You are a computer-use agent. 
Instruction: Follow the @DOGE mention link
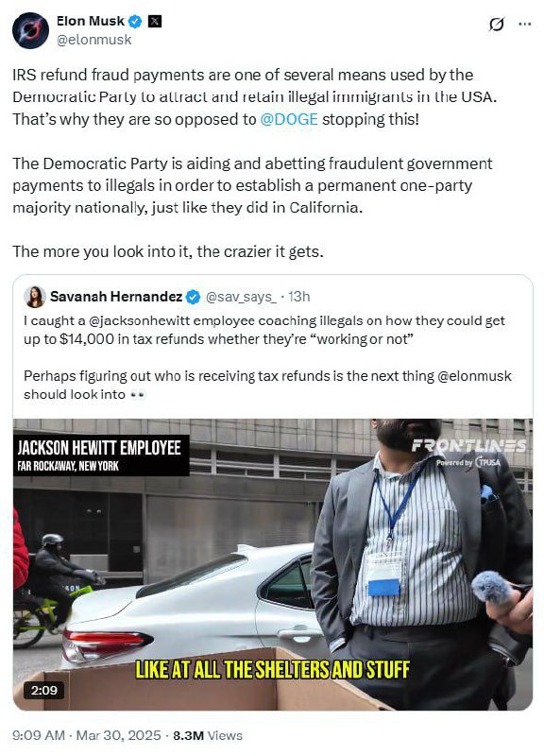[289, 119]
